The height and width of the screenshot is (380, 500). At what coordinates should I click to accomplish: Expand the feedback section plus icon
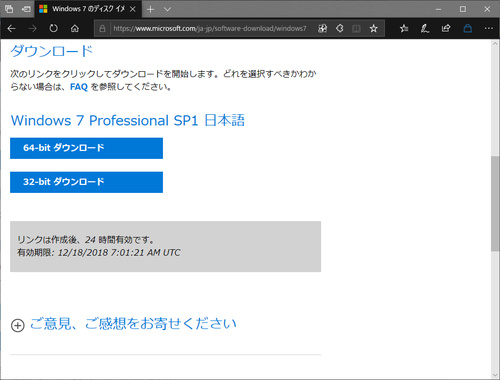click(18, 325)
